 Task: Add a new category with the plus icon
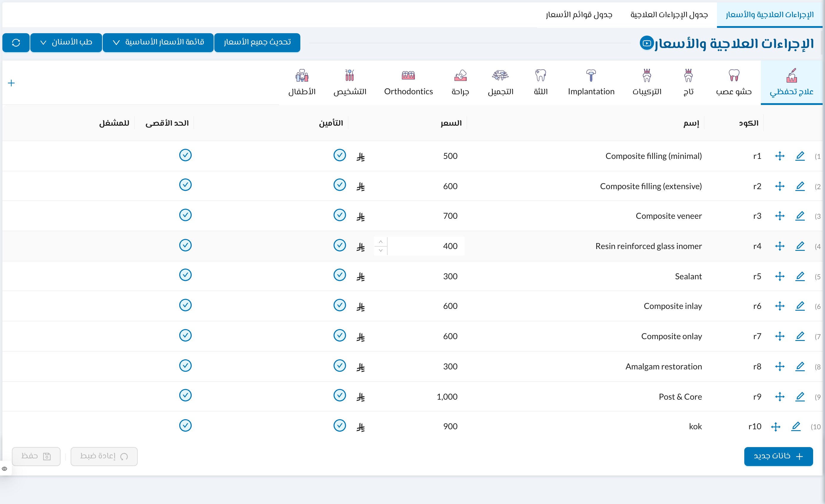click(x=11, y=83)
